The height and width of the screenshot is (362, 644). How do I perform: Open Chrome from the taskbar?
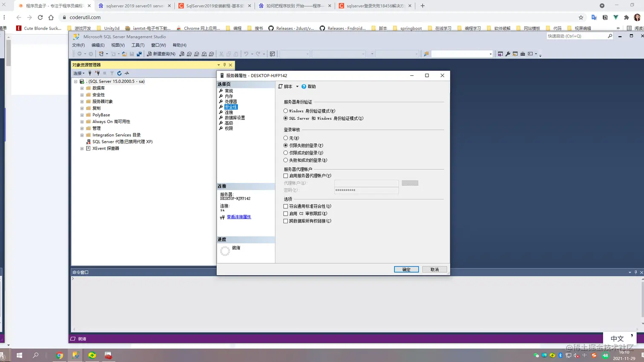60,355
